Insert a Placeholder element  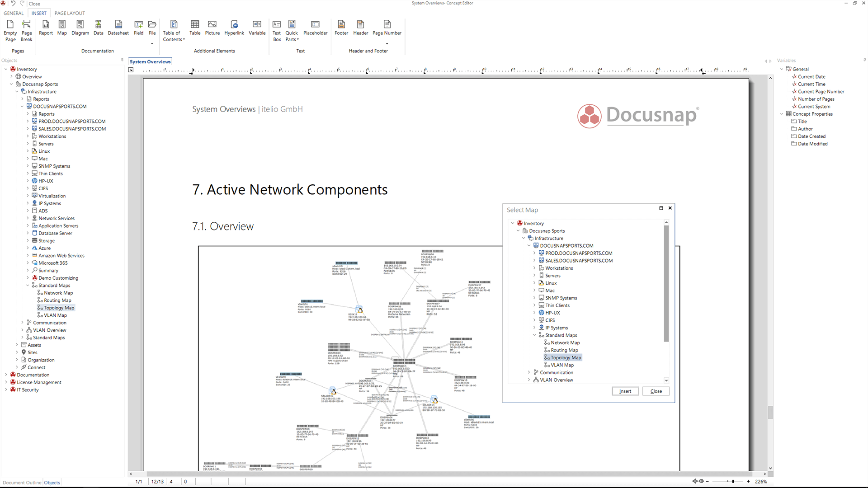(315, 29)
